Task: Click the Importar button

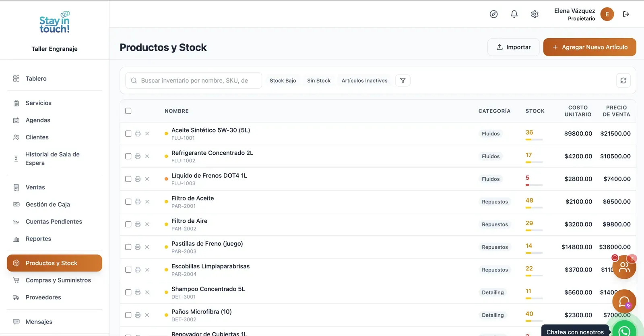Action: [513, 47]
